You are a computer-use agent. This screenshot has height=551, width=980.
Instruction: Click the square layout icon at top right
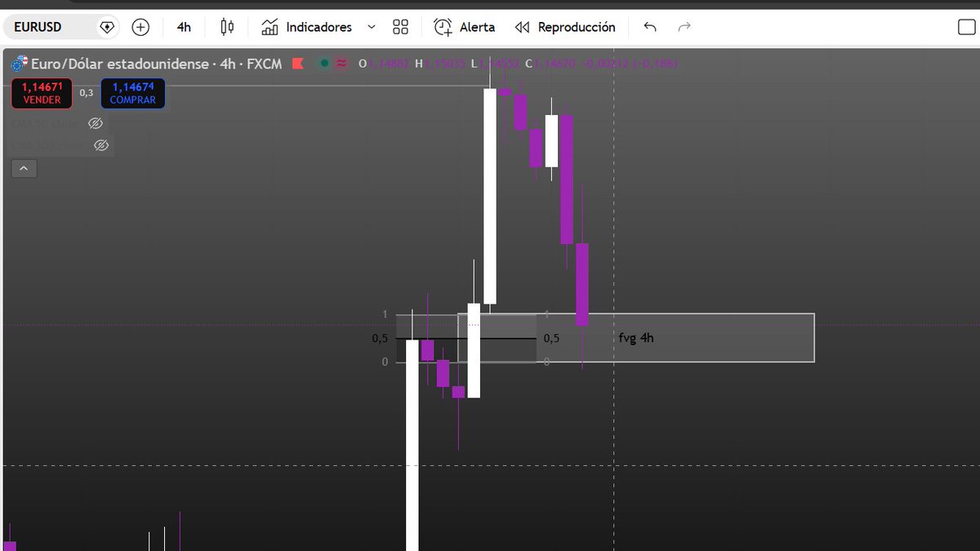[x=966, y=27]
